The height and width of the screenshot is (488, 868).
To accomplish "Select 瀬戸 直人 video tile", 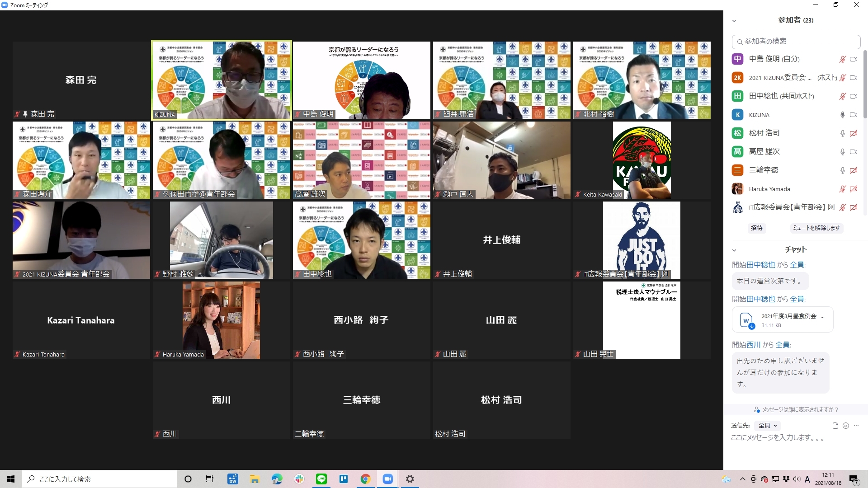I will (502, 160).
